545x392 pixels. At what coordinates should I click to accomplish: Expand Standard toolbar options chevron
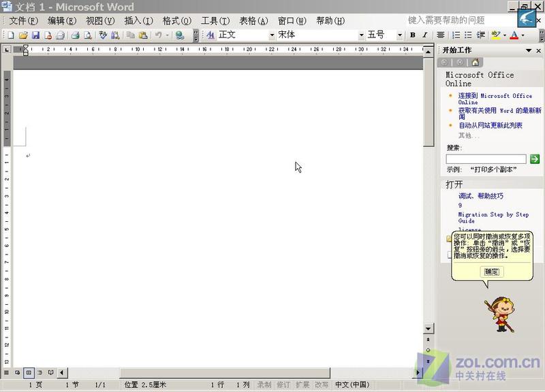(196, 35)
